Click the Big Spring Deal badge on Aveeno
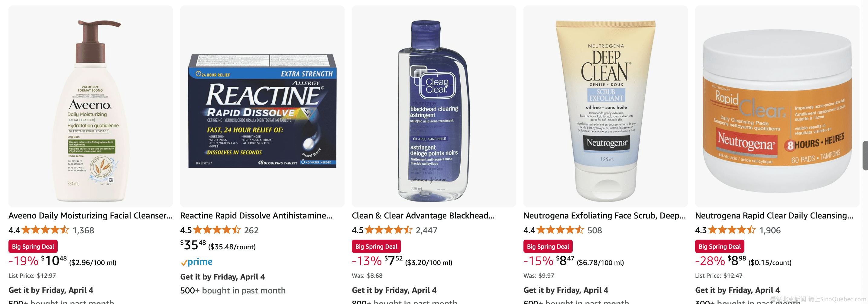Viewport: 868px width, 304px height. click(33, 246)
